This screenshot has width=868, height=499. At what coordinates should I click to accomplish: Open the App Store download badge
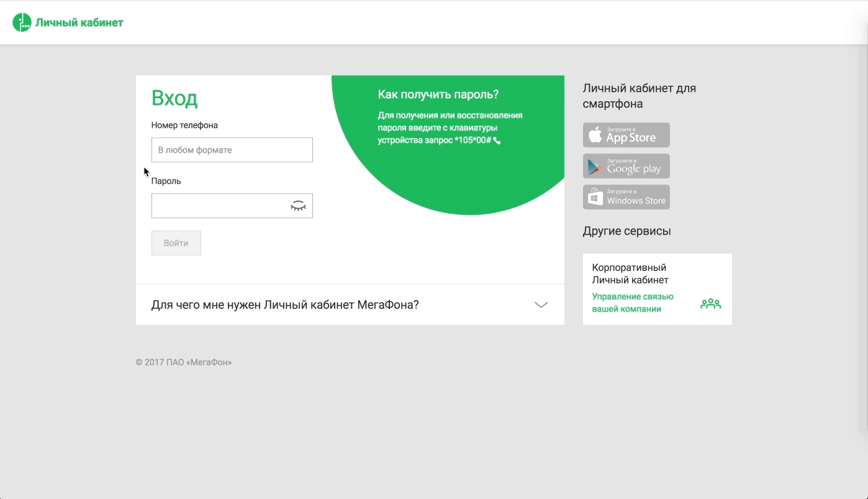626,135
